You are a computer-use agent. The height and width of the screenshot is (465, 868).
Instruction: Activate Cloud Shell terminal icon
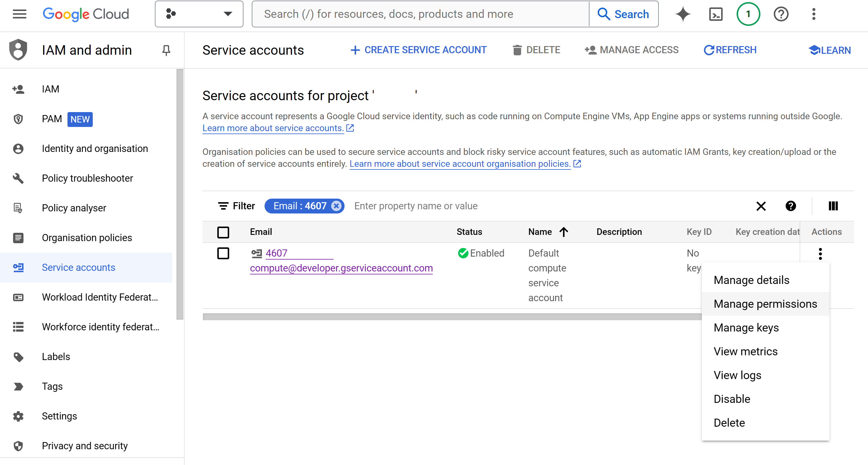coord(716,14)
